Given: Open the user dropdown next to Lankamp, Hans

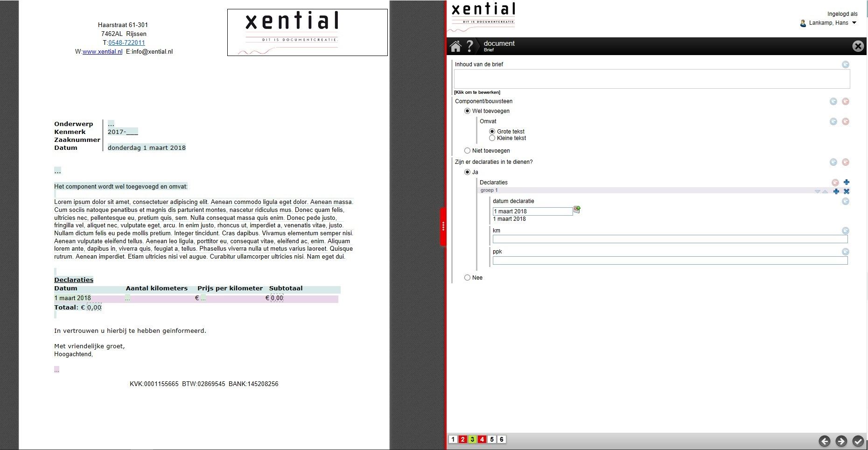Looking at the screenshot, I should (854, 23).
